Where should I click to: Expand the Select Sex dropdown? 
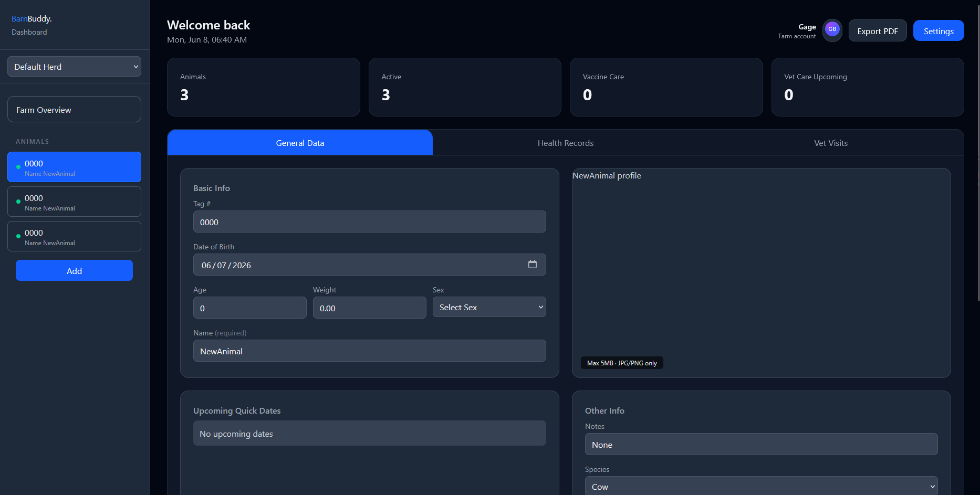click(x=489, y=307)
